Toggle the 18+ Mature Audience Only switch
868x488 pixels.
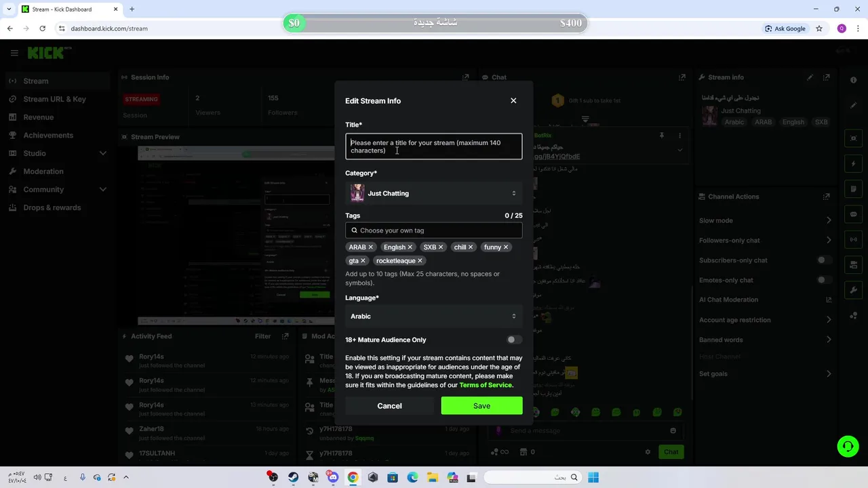(514, 340)
